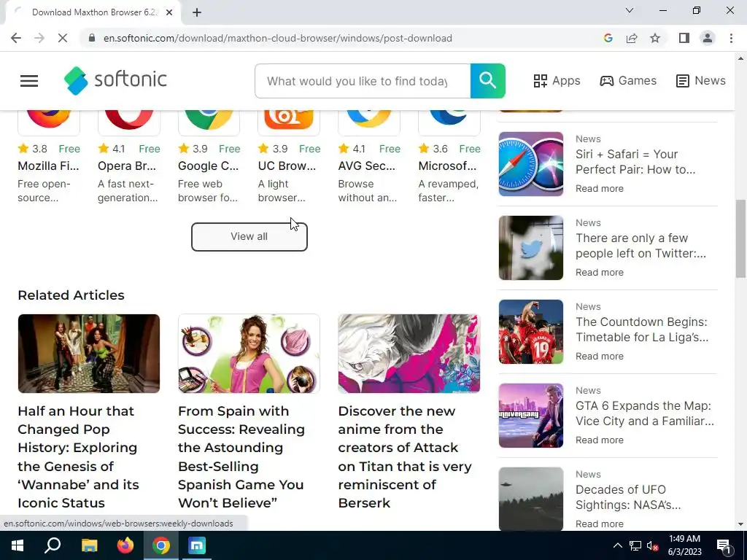Click the AVG Sec... app title
747x560 pixels.
(366, 166)
